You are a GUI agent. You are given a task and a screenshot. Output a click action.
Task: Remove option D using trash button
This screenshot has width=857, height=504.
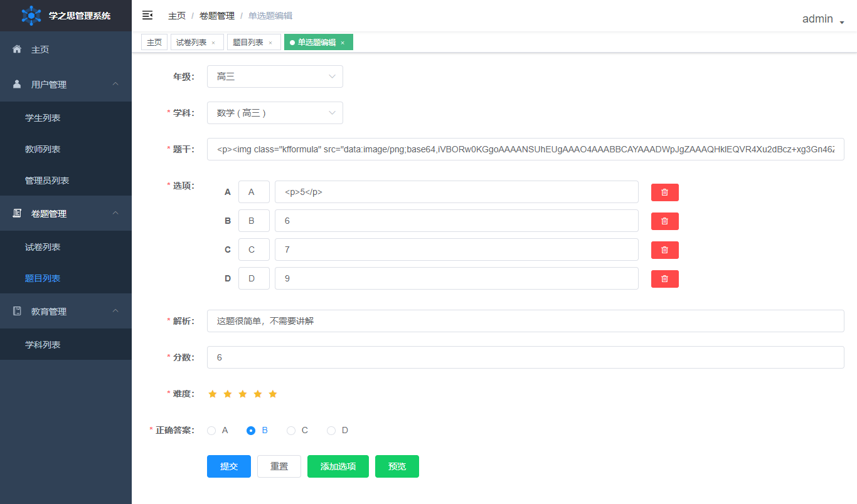point(664,279)
